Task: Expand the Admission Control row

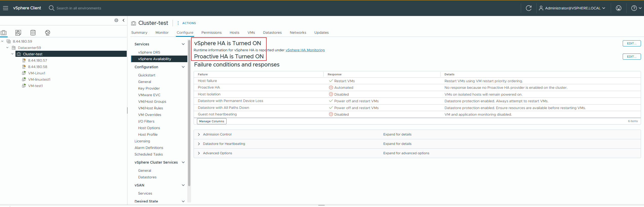Action: click(x=199, y=134)
